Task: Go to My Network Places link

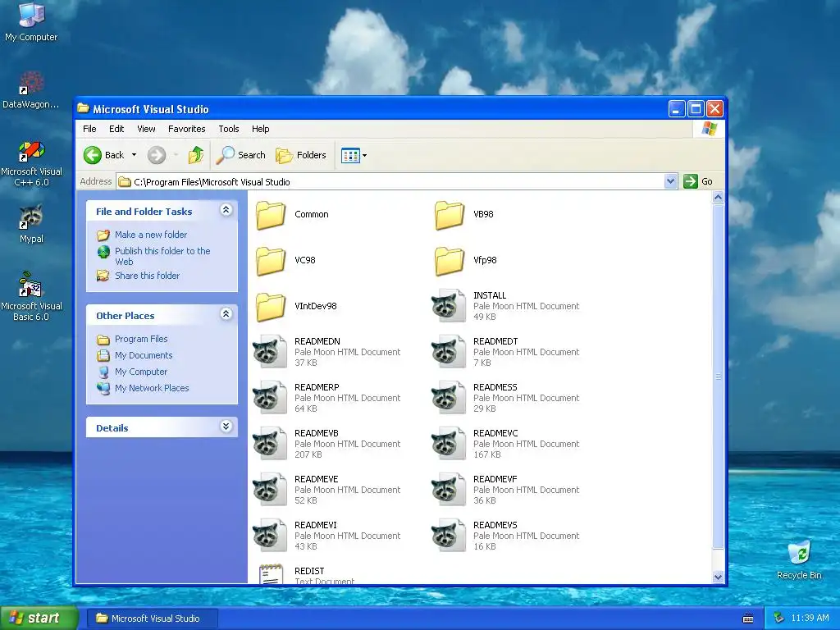Action: coord(152,388)
